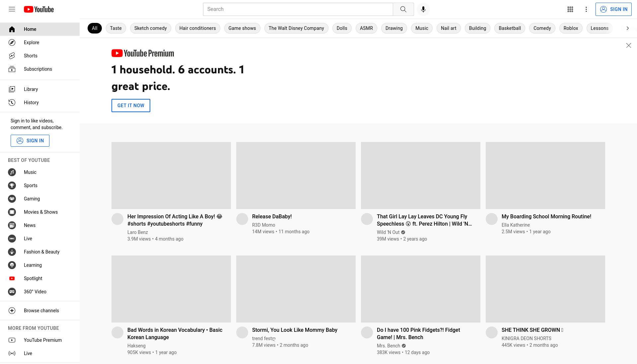Viewport: 637px width, 364px height.
Task: Open News under Best of YouTube
Action: pyautogui.click(x=40, y=225)
